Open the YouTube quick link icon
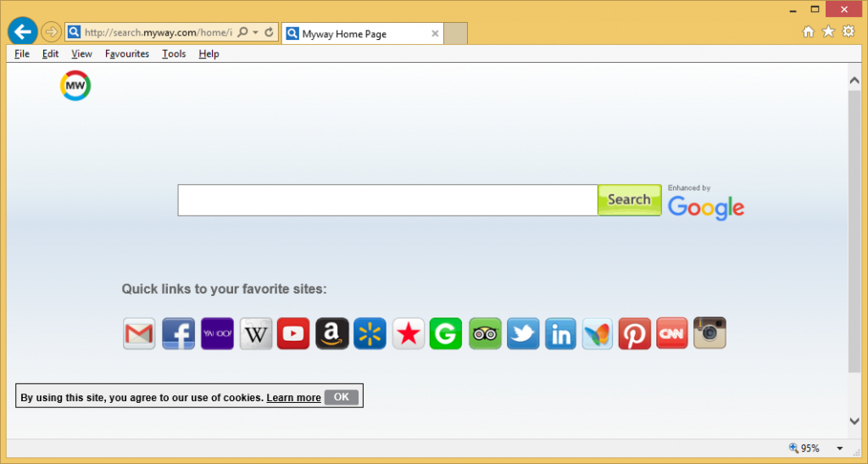Viewport: 868px width, 464px height. click(293, 333)
